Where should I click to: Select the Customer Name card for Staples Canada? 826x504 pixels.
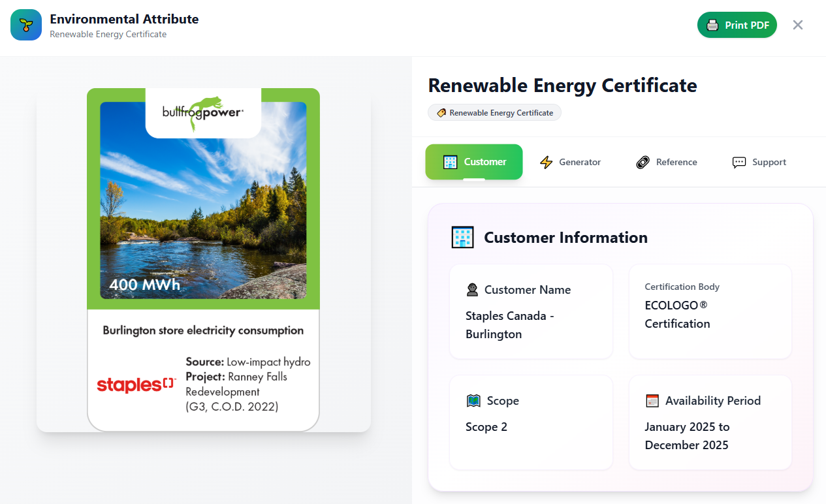pos(531,311)
